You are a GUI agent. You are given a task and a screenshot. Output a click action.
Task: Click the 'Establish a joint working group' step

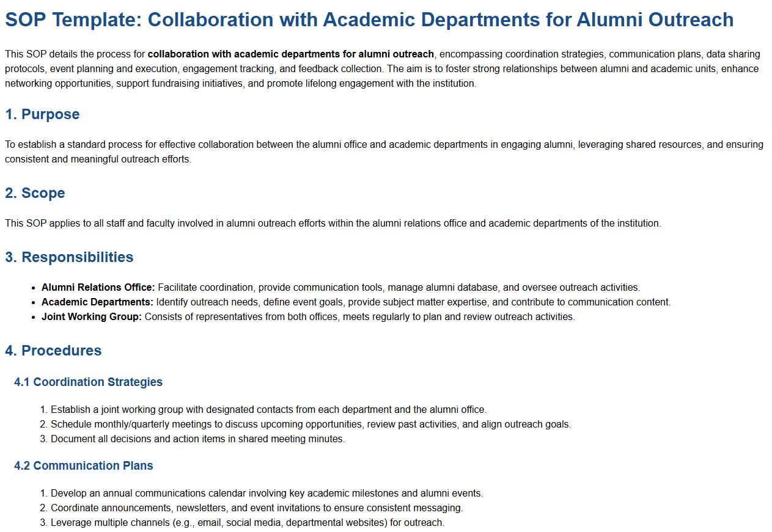(x=268, y=410)
